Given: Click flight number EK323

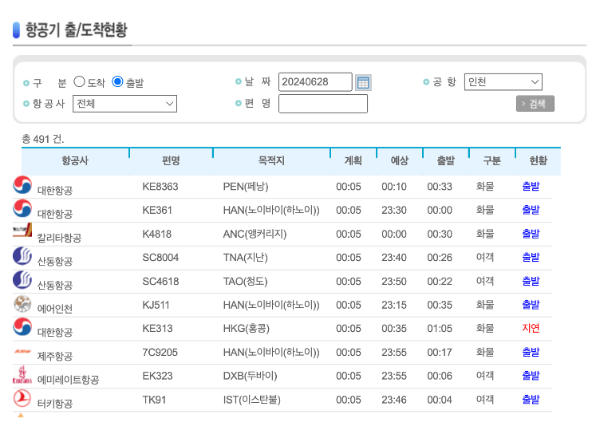Looking at the screenshot, I should tap(157, 376).
